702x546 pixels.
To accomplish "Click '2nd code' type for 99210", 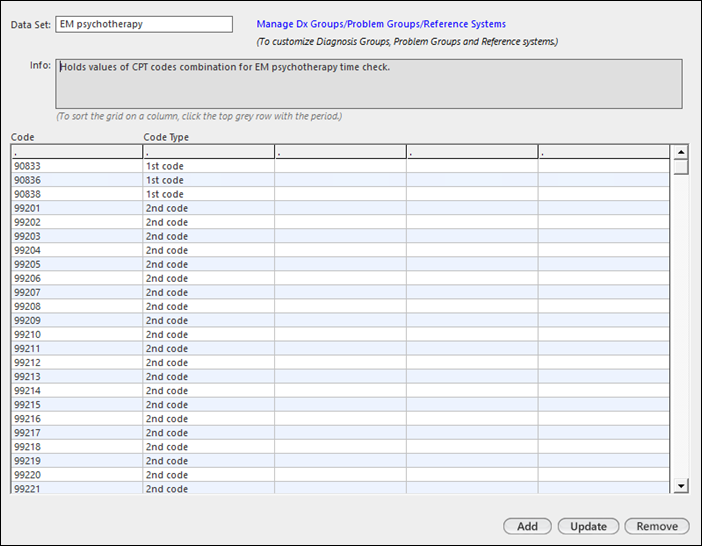I will tap(209, 334).
